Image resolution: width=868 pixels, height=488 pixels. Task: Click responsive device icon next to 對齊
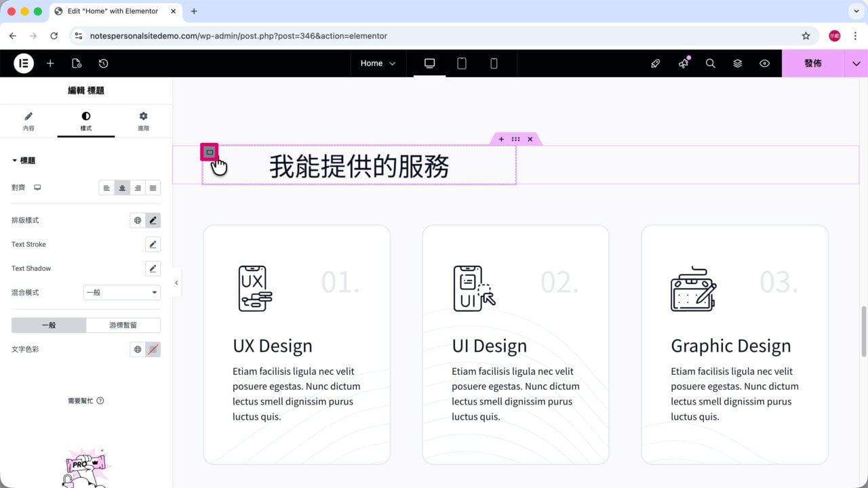pyautogui.click(x=37, y=188)
